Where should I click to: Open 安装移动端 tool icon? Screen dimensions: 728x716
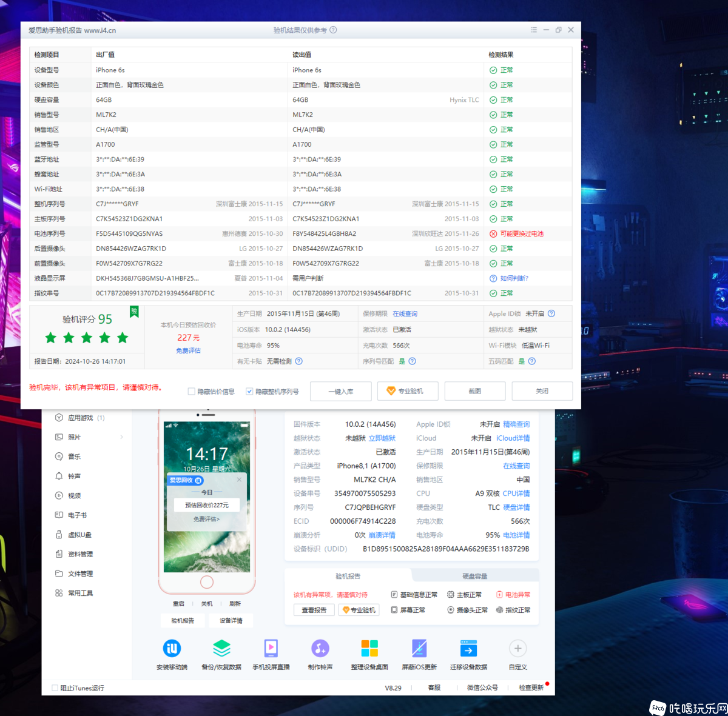coord(172,649)
